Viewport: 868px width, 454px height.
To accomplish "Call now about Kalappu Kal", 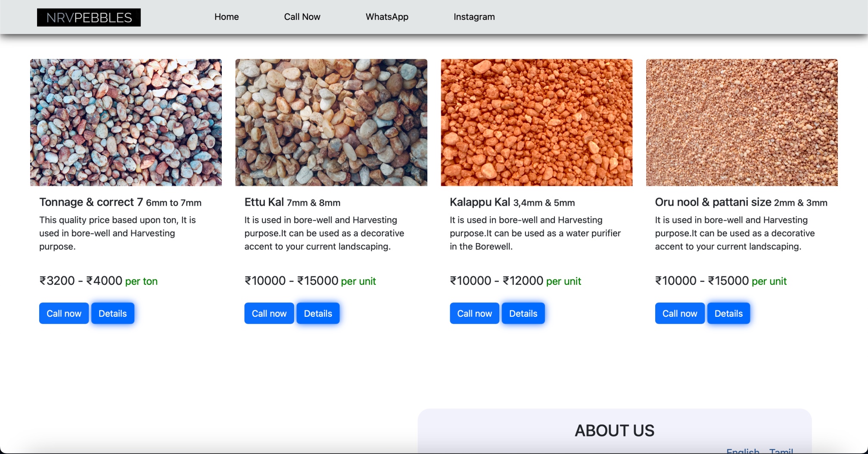I will 474,313.
